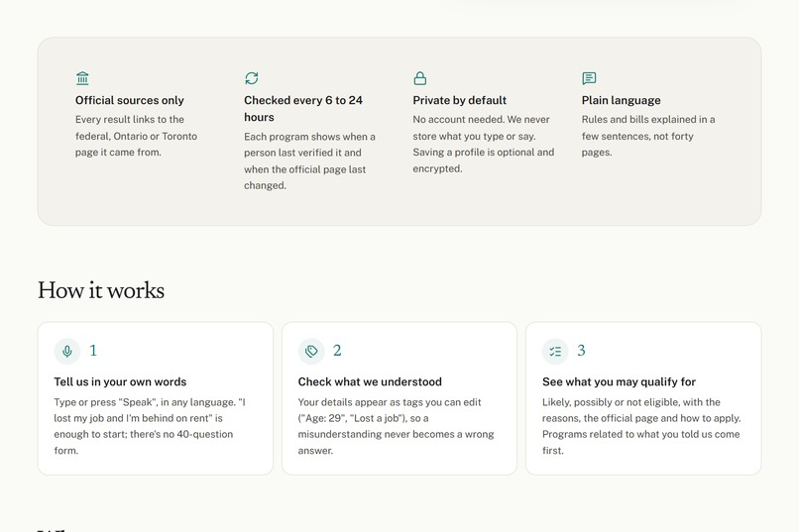Click the bank building icon above Official sources

(82, 78)
